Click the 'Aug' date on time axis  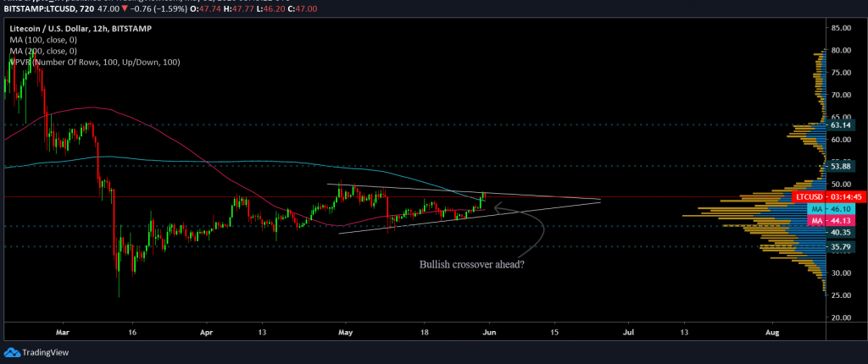(x=773, y=333)
